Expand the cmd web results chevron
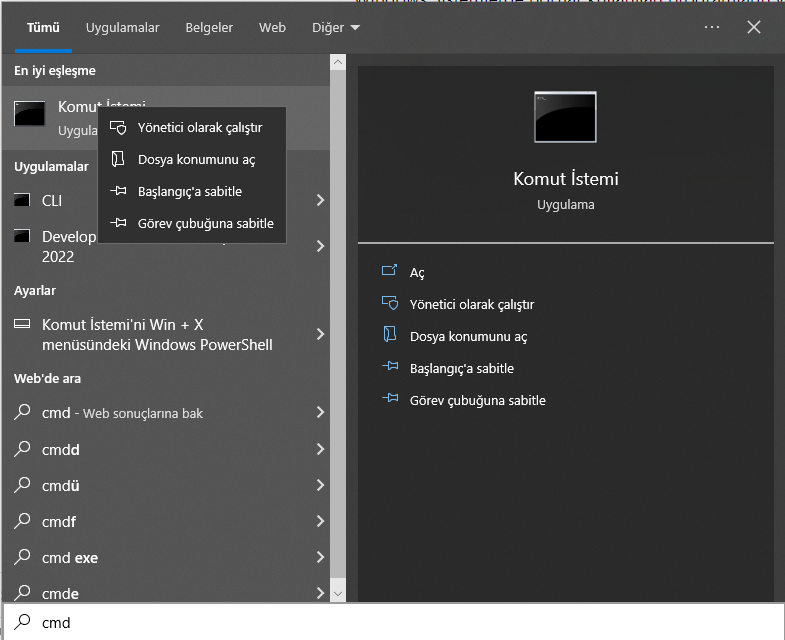Image resolution: width=785 pixels, height=640 pixels. coord(320,413)
